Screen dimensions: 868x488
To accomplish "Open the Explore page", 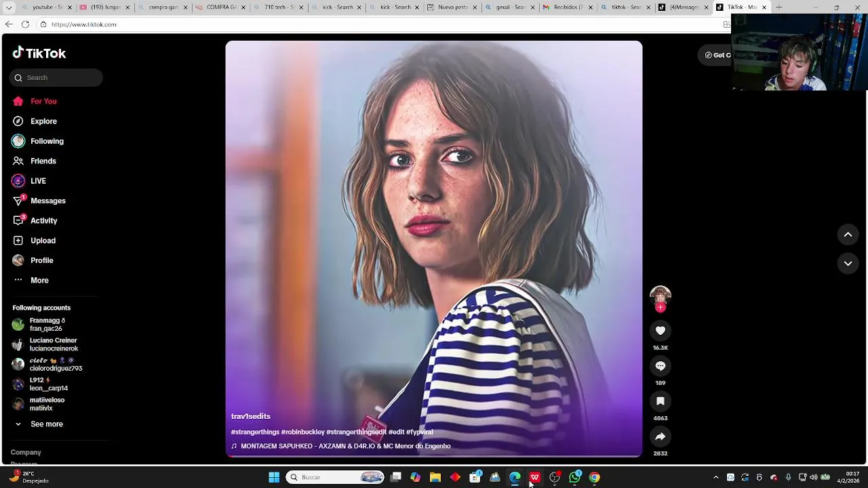I will [x=43, y=121].
